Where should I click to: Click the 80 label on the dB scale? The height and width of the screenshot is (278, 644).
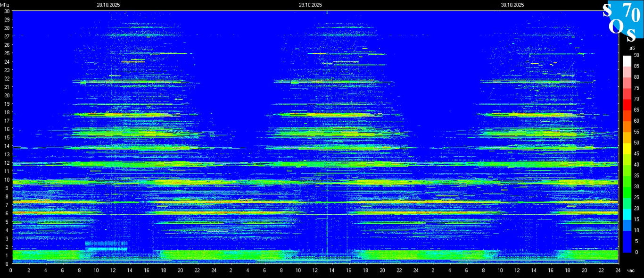tap(636, 77)
